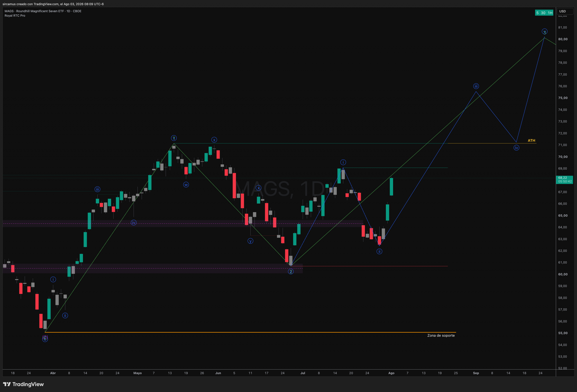Click the "Mayo" date axis label

(137, 373)
